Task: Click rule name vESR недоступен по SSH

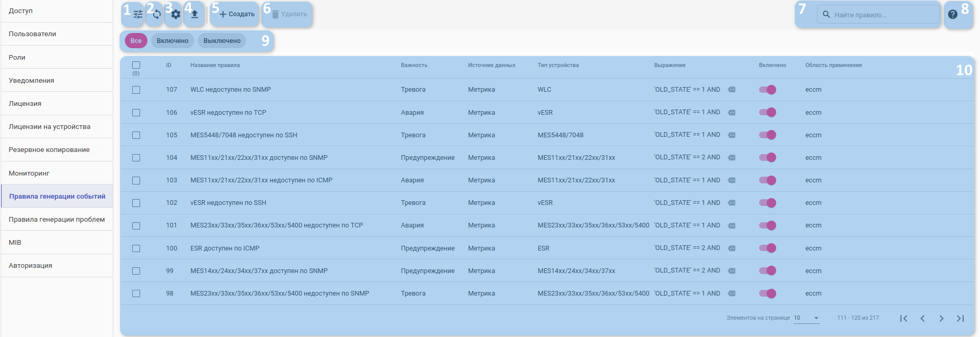Action: point(228,203)
